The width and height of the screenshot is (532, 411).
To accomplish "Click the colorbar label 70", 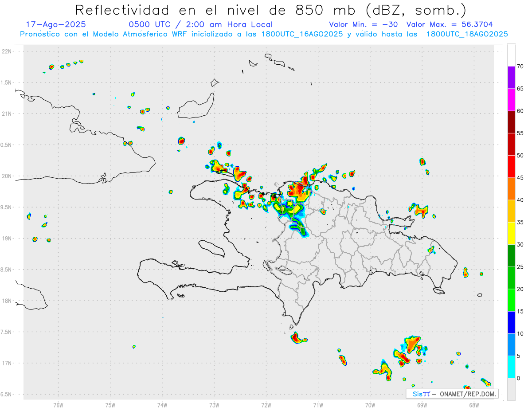I will pos(520,67).
